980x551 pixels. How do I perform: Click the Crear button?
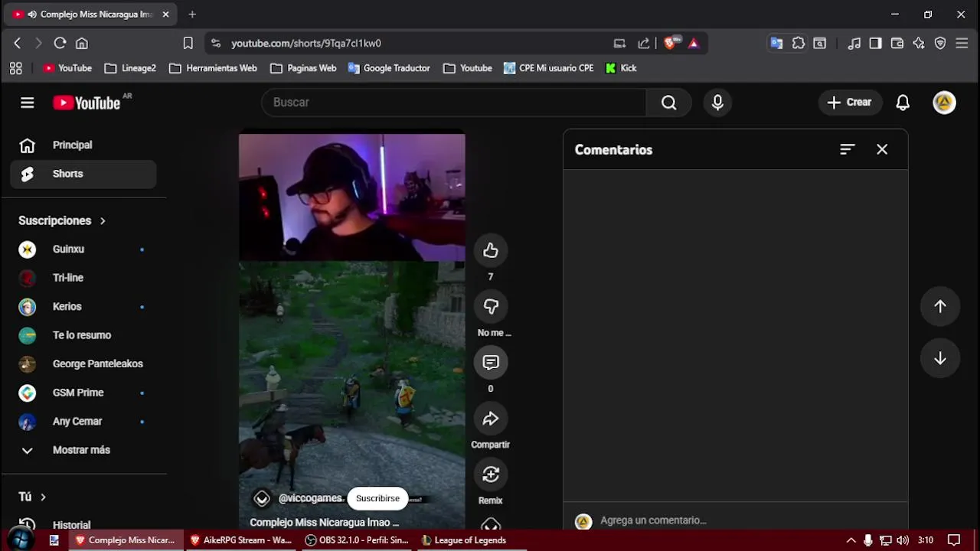point(850,103)
